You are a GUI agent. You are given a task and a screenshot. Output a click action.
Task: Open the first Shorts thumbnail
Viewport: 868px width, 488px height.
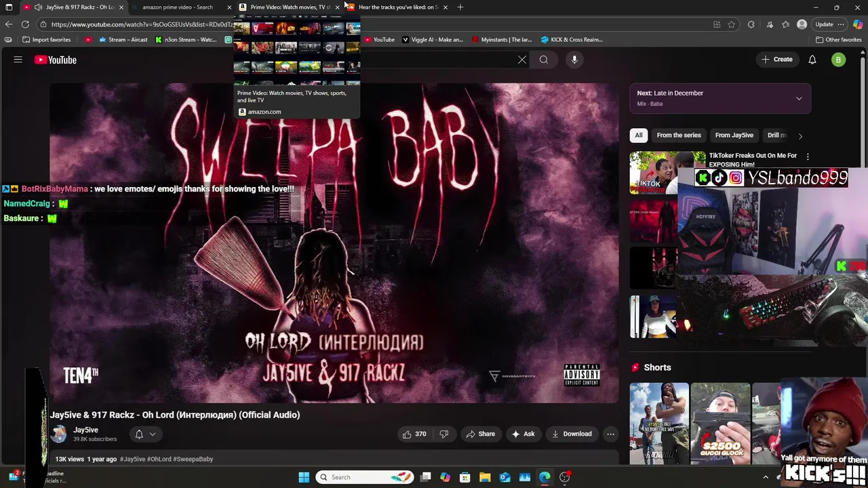pos(659,424)
